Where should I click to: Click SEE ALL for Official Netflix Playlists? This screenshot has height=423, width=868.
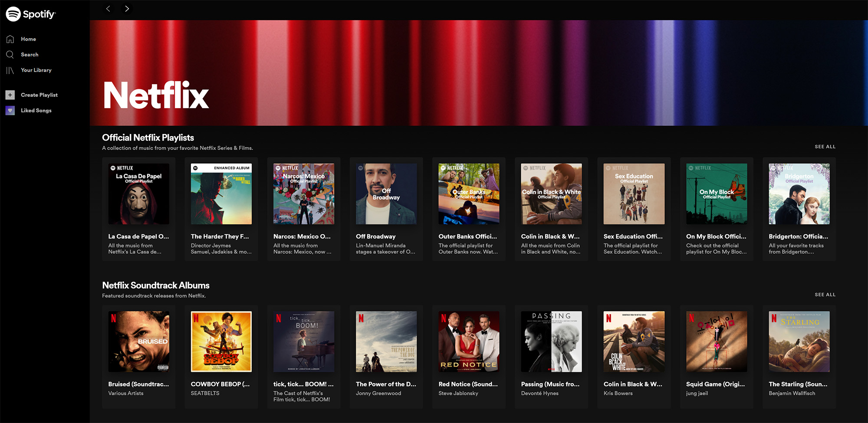(825, 147)
